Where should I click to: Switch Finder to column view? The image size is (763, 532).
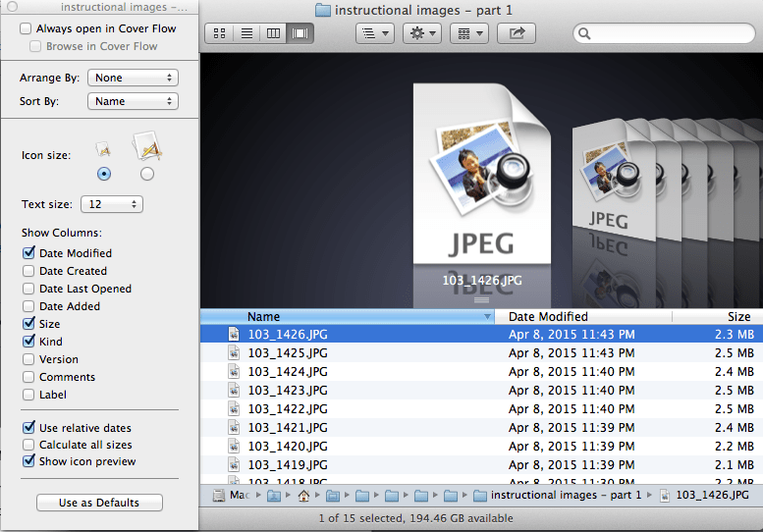pyautogui.click(x=273, y=33)
